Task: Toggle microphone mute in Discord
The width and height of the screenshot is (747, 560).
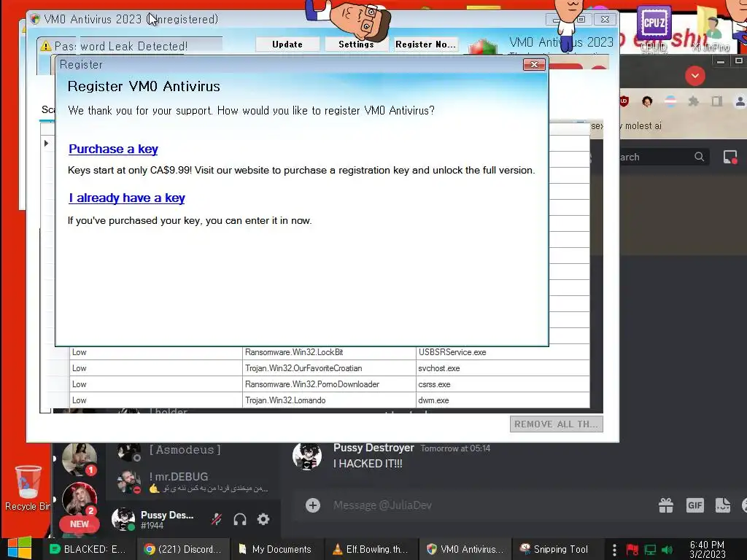Action: [216, 519]
